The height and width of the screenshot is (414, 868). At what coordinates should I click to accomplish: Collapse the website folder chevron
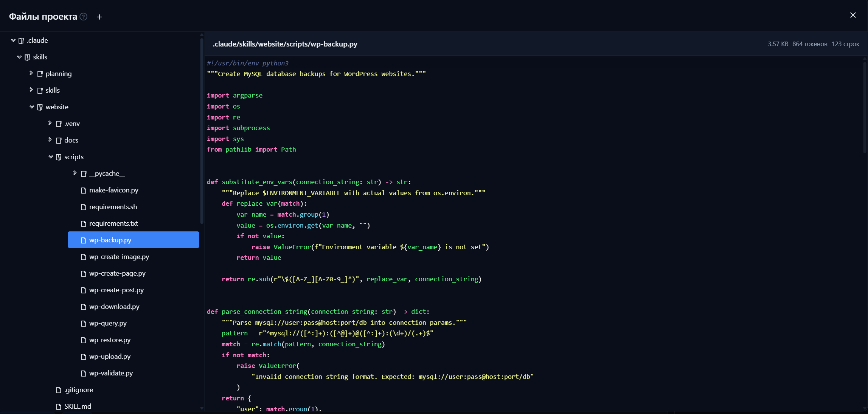tap(32, 107)
